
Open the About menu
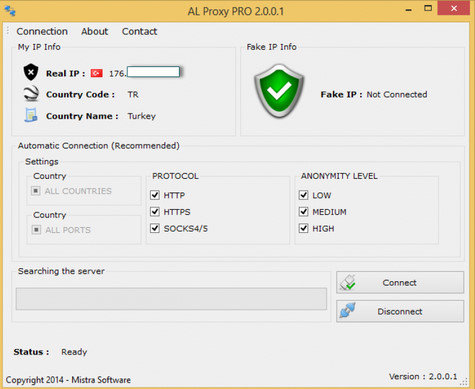point(95,31)
